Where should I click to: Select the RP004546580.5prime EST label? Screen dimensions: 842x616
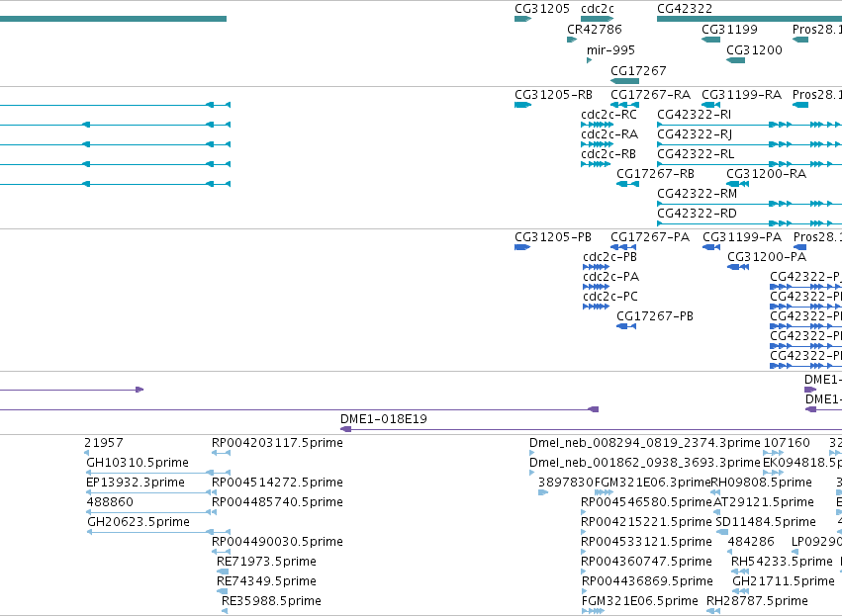click(x=646, y=502)
